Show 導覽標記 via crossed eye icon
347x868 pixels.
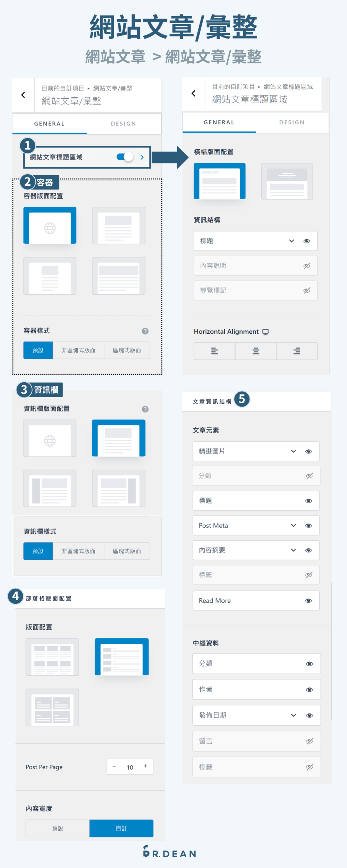(x=307, y=291)
